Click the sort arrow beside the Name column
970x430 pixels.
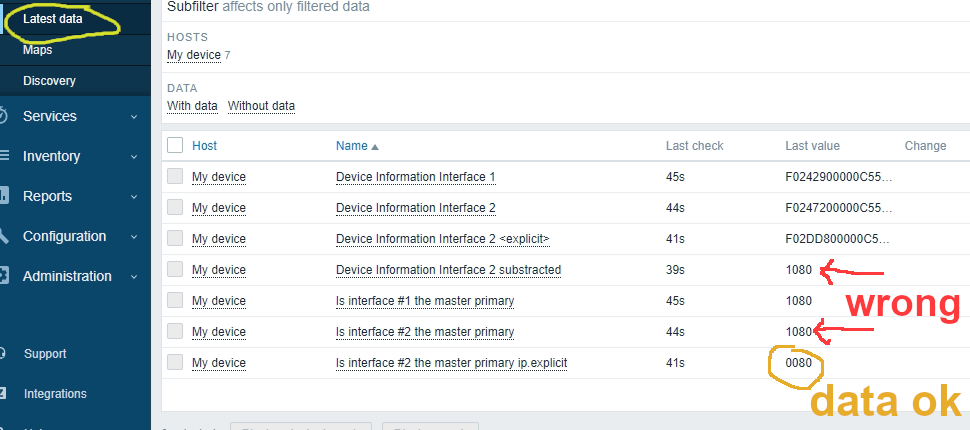[375, 146]
